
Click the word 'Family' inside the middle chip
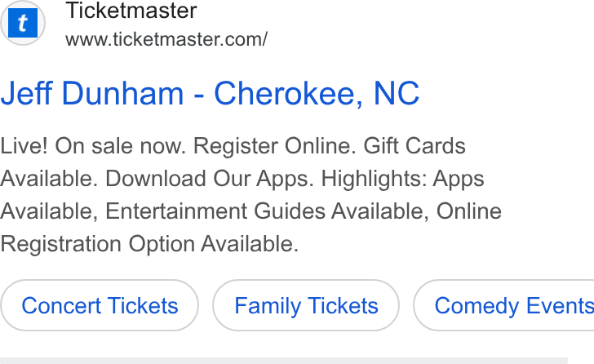[x=268, y=306]
